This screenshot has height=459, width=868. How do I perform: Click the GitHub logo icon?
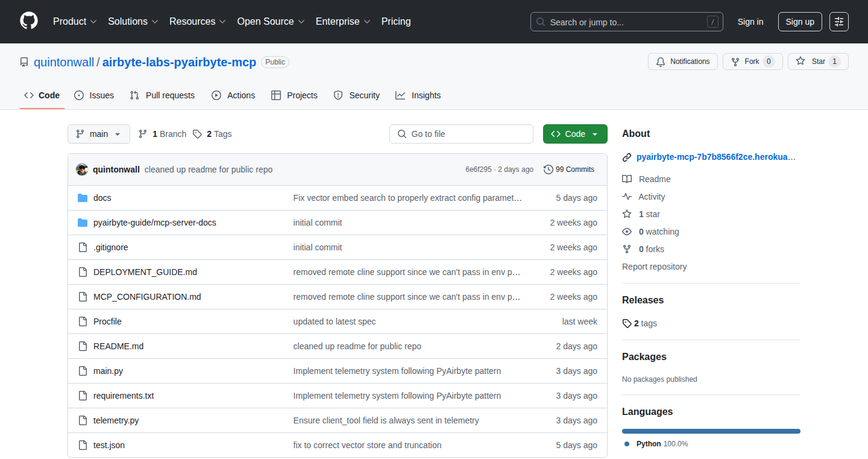[29, 21]
